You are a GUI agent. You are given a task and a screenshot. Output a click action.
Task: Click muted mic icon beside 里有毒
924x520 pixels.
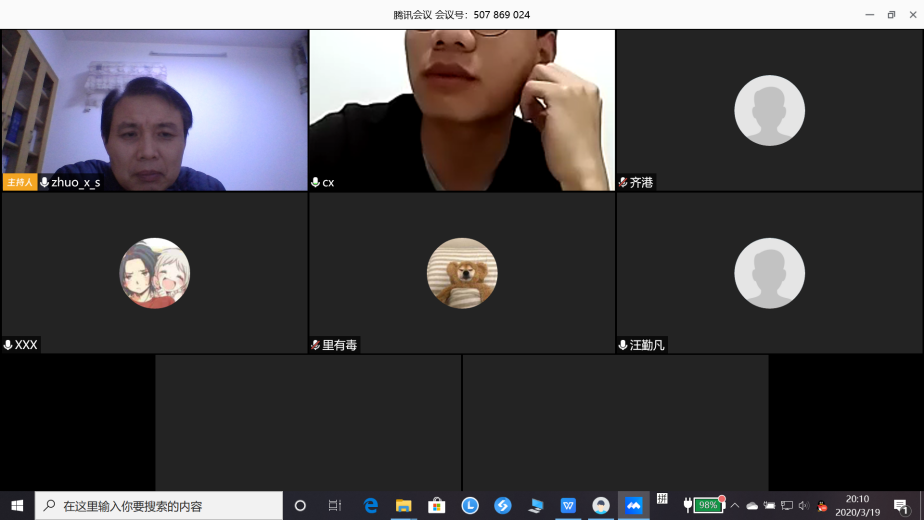316,345
